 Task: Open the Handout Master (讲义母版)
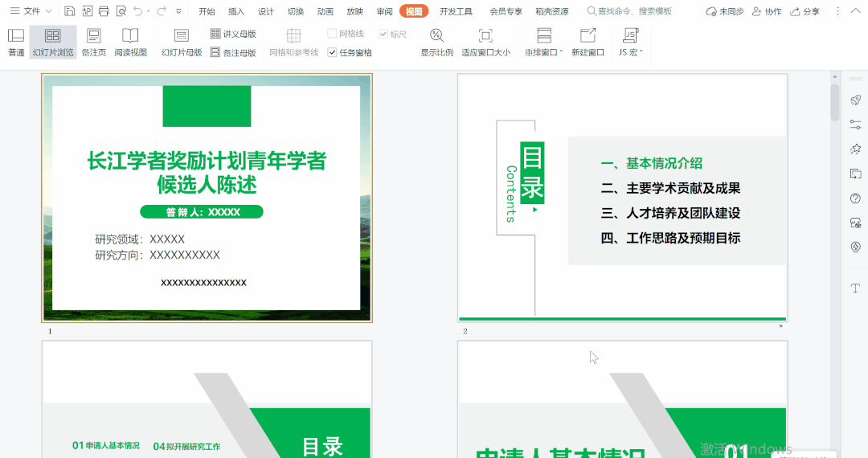[x=233, y=34]
